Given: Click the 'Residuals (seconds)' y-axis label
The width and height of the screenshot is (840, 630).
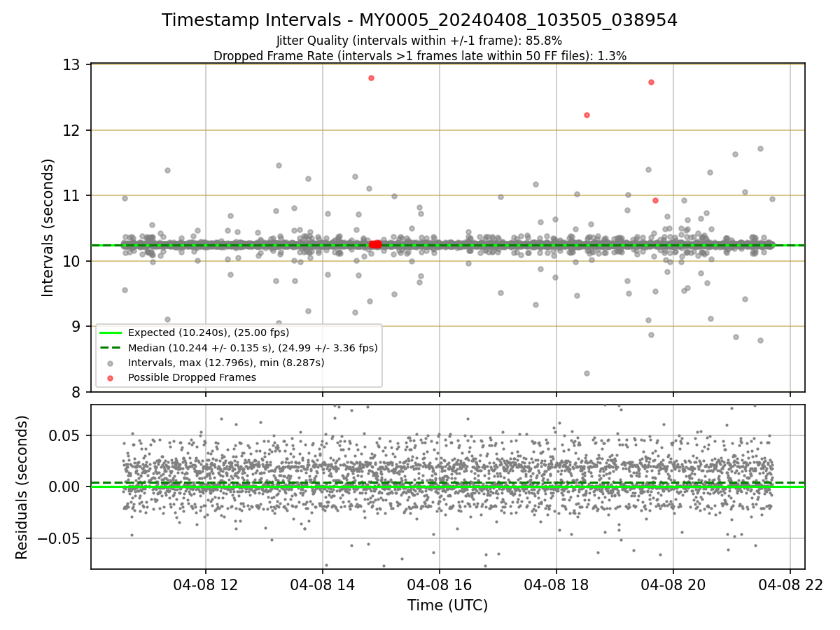Looking at the screenshot, I should click(22, 487).
